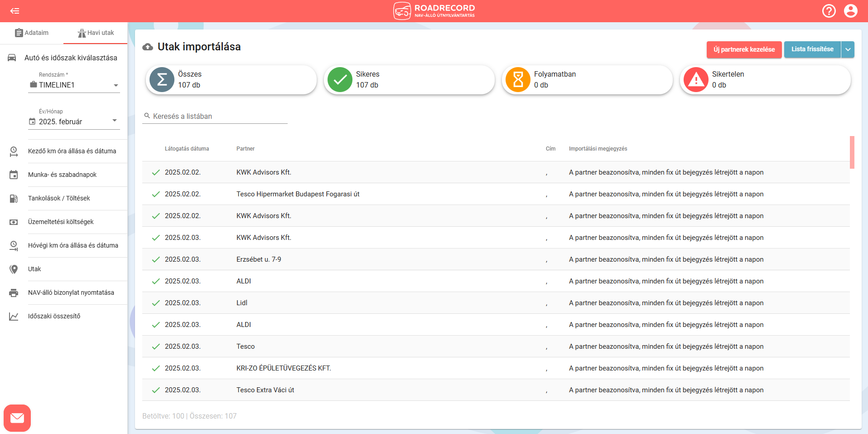Viewport: 868px width, 434px height.
Task: Click the success checkmark on Lidl row
Action: 156,303
